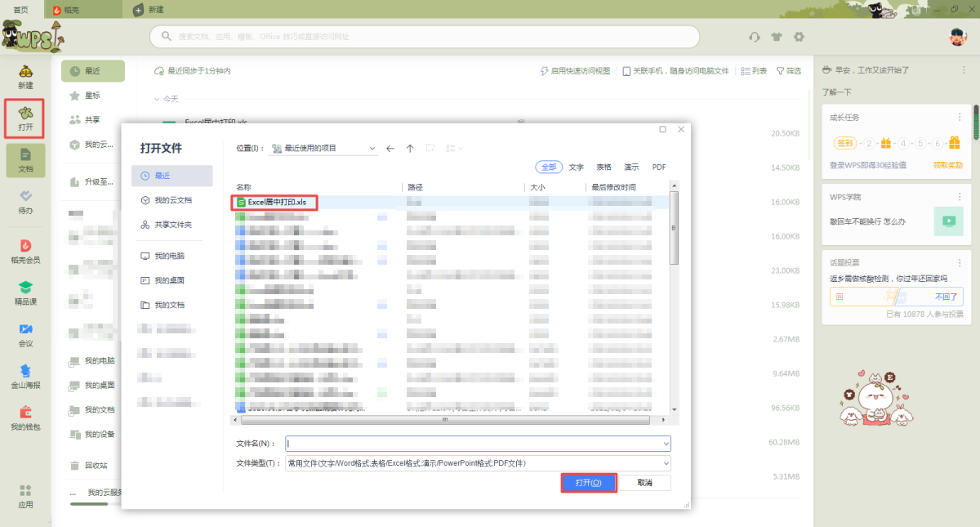Open the 文件类型 dropdown list
This screenshot has width=980, height=527.
point(666,463)
